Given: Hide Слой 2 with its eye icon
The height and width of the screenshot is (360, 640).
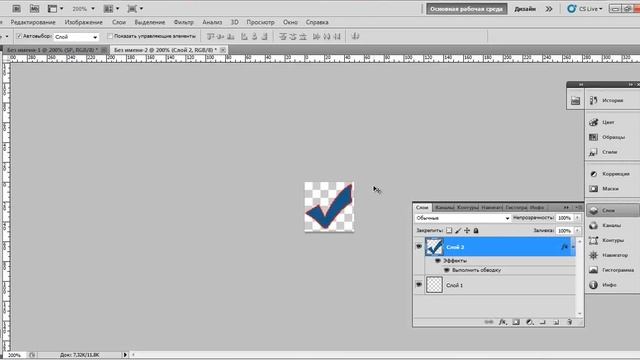Looking at the screenshot, I should click(x=419, y=247).
